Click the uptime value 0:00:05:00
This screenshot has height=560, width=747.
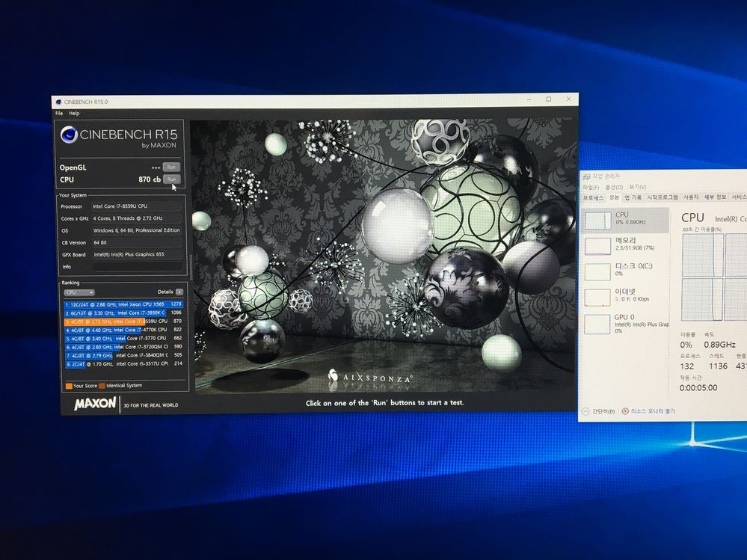point(698,388)
